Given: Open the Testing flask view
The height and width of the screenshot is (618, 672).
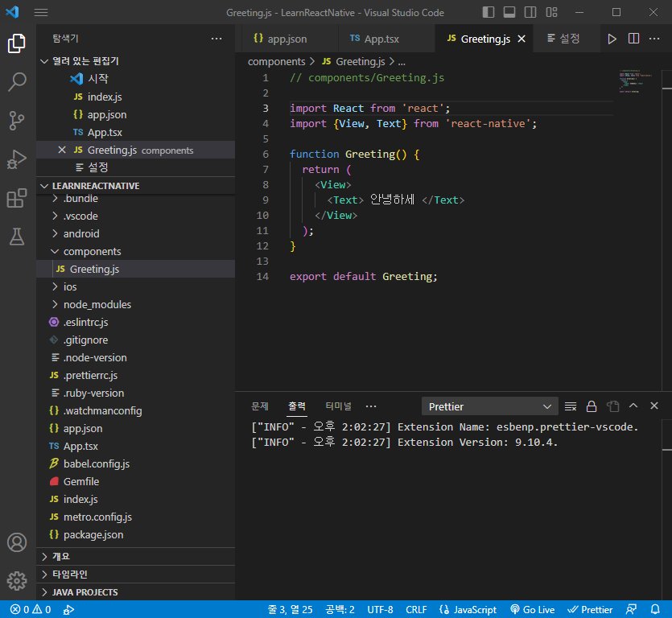Looking at the screenshot, I should pyautogui.click(x=17, y=237).
